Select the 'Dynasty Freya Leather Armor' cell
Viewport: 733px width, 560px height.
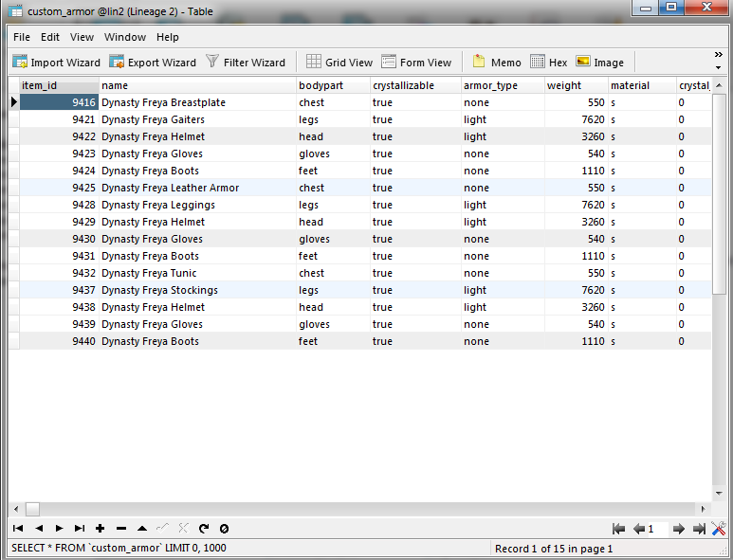(x=198, y=188)
